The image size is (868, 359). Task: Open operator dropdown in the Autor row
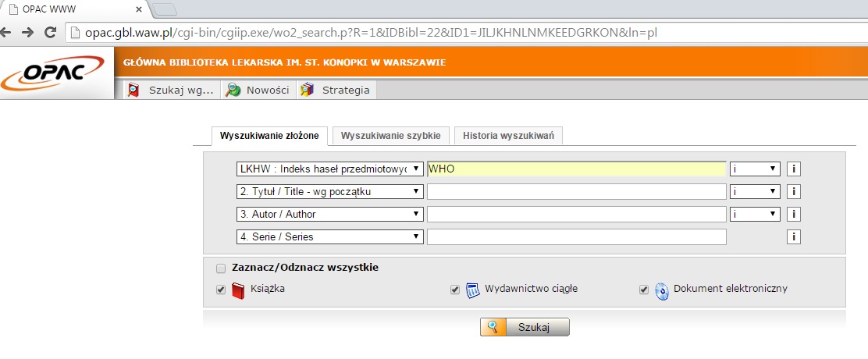(755, 214)
